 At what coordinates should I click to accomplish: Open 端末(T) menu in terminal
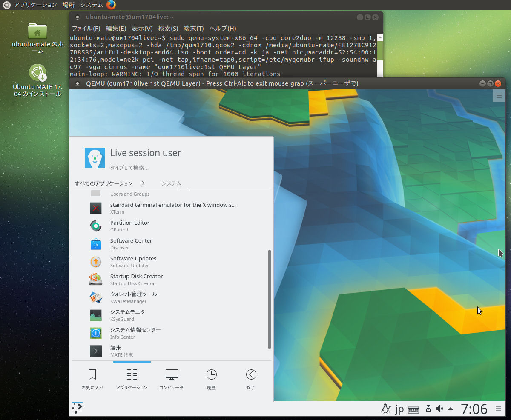pyautogui.click(x=194, y=29)
